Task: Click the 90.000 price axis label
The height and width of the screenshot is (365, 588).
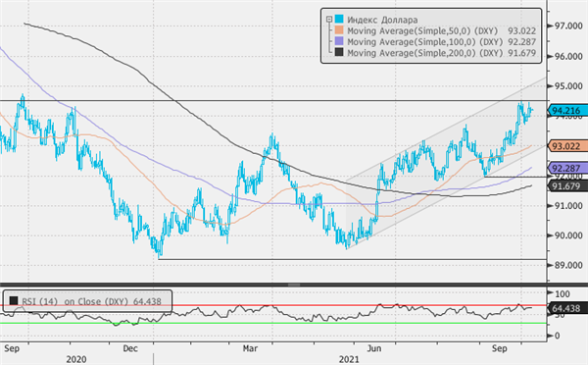Action: point(568,235)
